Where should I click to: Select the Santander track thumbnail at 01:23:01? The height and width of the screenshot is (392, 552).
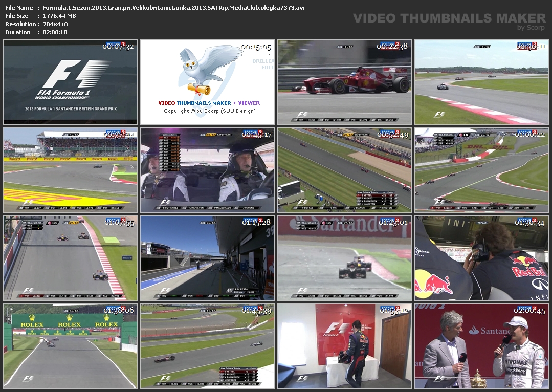click(344, 258)
